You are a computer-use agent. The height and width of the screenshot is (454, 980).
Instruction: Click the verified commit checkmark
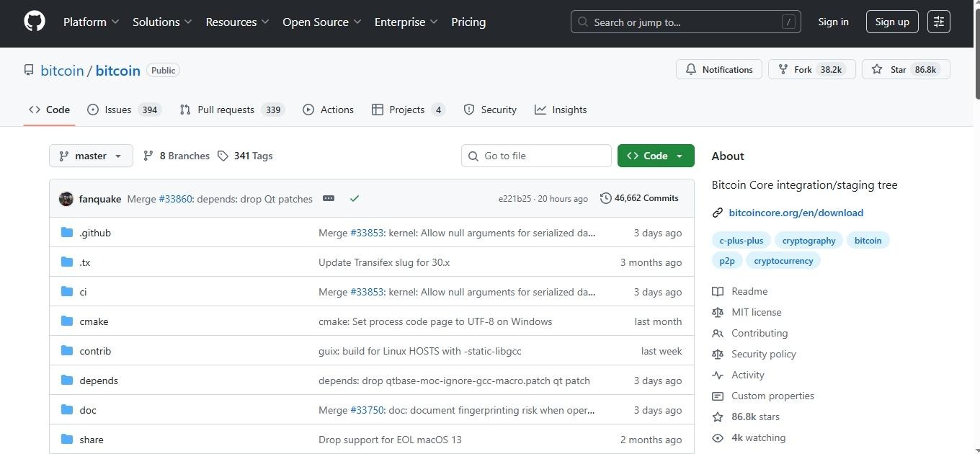[354, 198]
